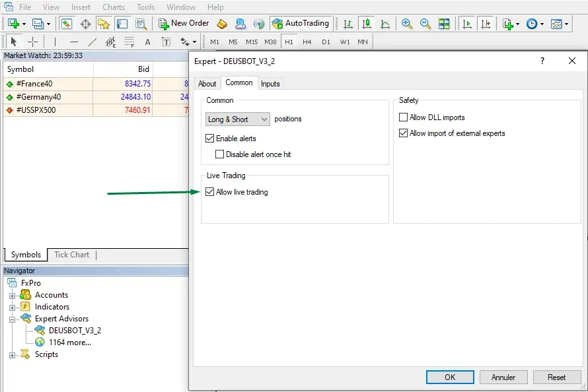Image resolution: width=588 pixels, height=392 pixels.
Task: Open the Profiles icon in toolbar
Action: pyautogui.click(x=38, y=24)
